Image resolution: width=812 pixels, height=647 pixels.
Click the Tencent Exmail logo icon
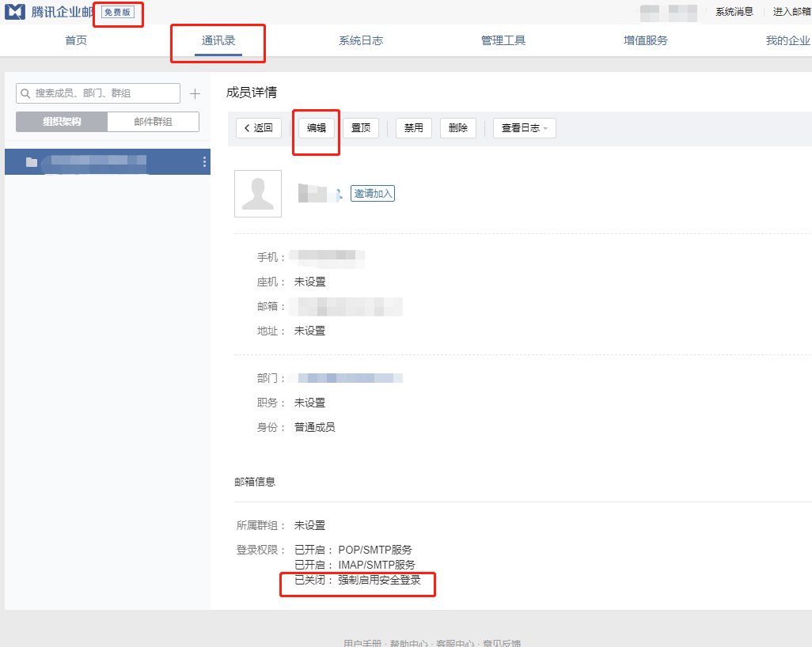(x=14, y=12)
